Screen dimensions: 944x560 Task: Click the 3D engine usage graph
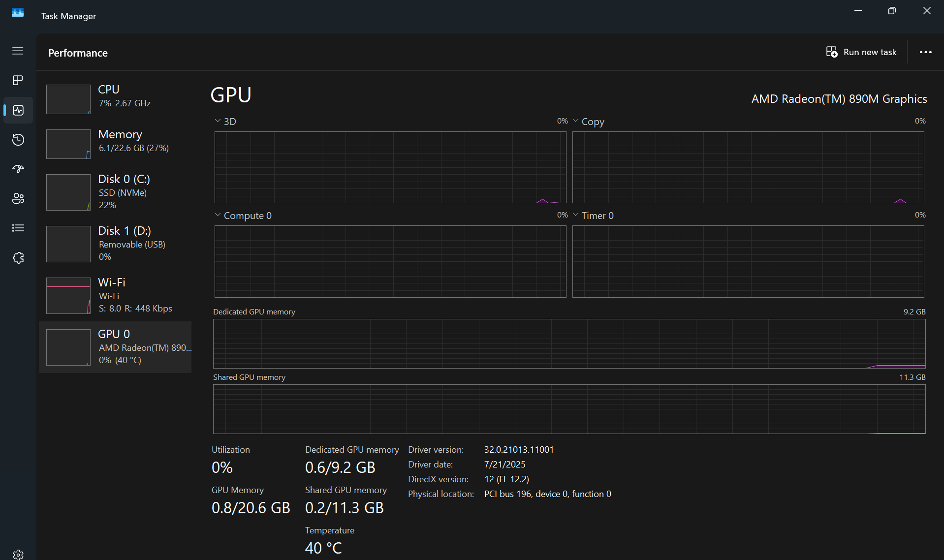[390, 167]
